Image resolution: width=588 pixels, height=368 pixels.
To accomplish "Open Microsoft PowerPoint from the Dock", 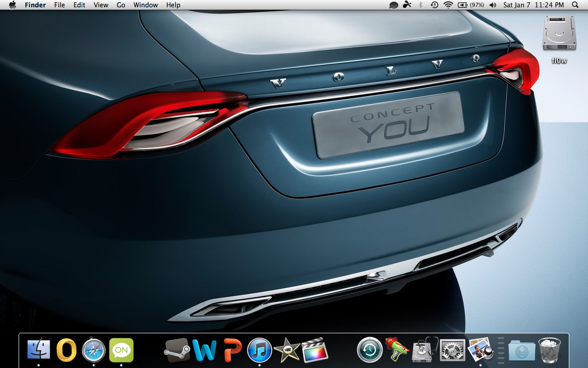I will coord(232,350).
